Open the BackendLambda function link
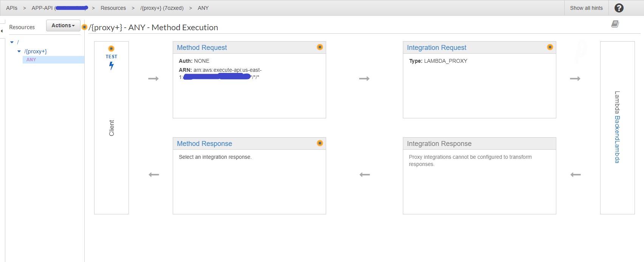 point(617,140)
